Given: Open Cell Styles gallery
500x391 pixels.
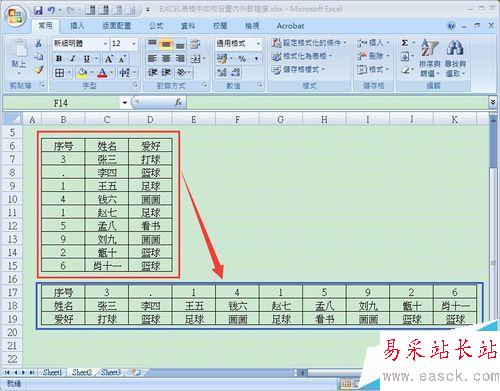Looking at the screenshot, I should coord(298,69).
